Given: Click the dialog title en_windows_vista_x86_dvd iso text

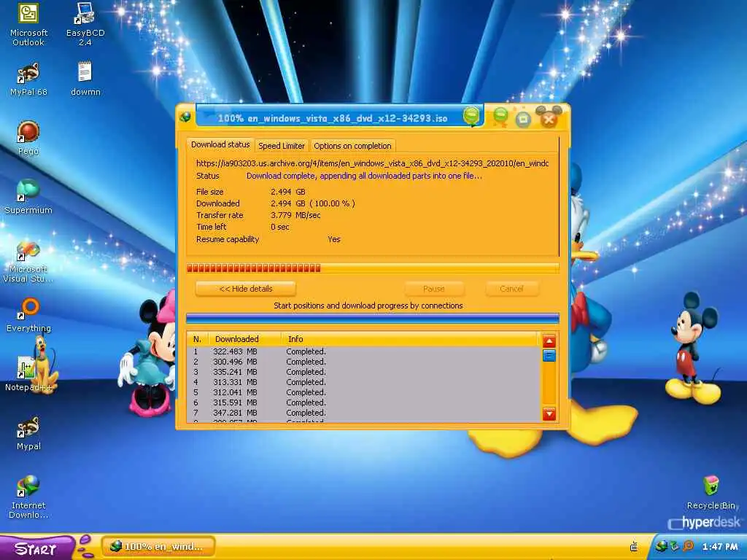Looking at the screenshot, I should [333, 118].
